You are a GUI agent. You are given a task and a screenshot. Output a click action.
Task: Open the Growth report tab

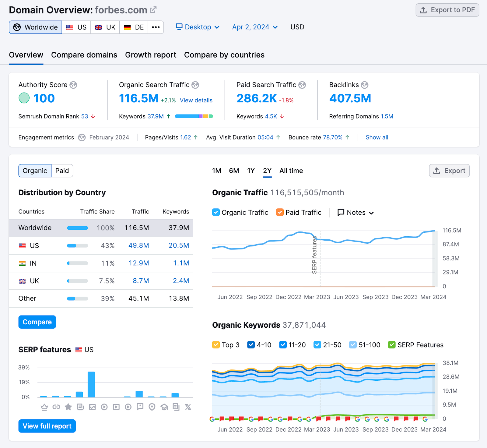click(151, 55)
